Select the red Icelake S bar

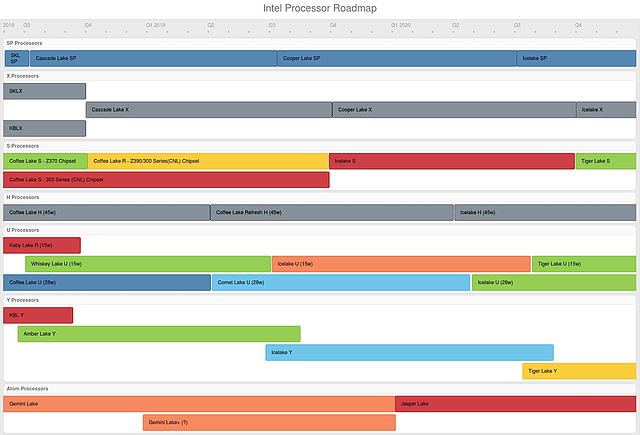[x=452, y=161]
